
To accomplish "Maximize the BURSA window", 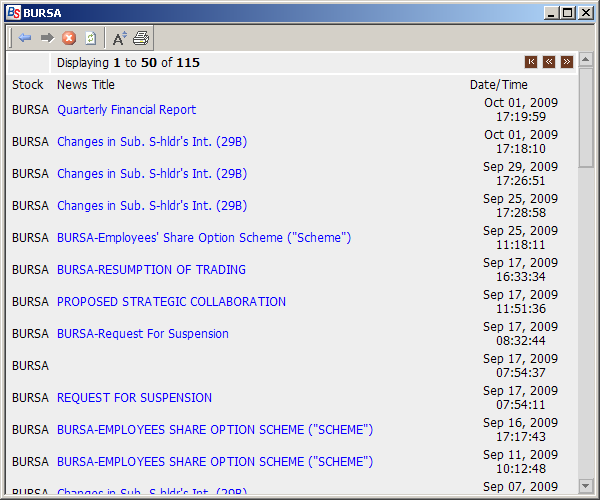I will click(x=568, y=13).
